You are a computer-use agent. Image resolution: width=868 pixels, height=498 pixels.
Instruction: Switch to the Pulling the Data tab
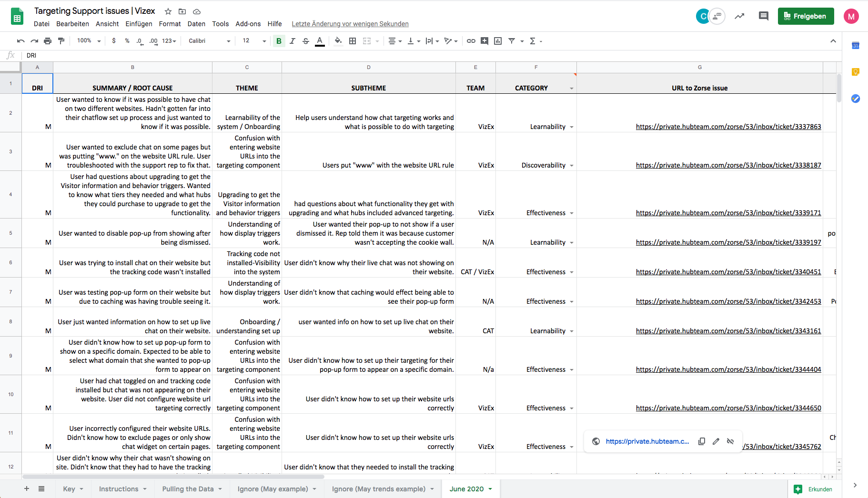coord(192,489)
